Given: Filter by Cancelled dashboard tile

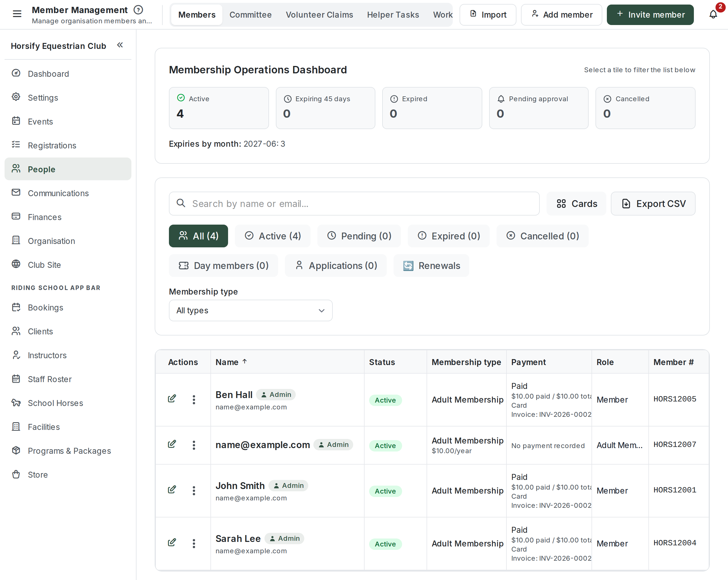Looking at the screenshot, I should click(x=645, y=108).
